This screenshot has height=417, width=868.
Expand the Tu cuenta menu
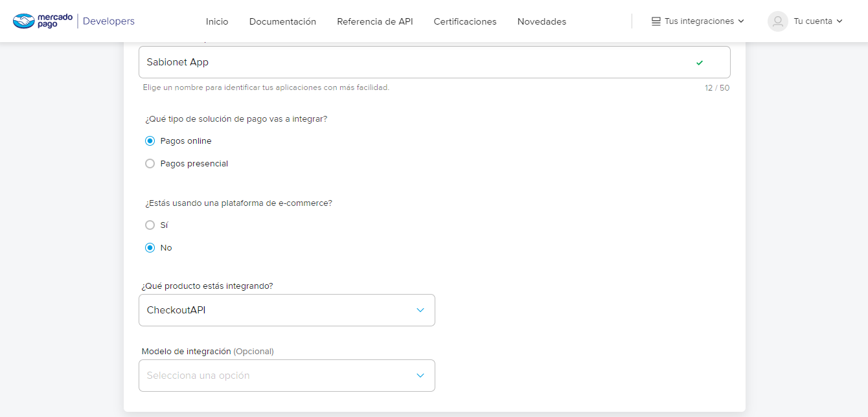pyautogui.click(x=806, y=21)
